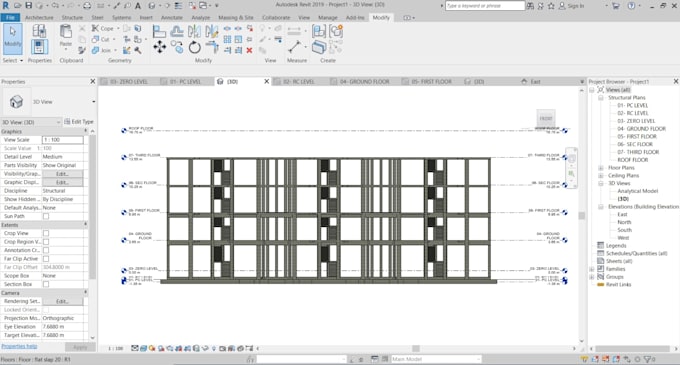Select the Mirror Pick Axis tool

194,31
